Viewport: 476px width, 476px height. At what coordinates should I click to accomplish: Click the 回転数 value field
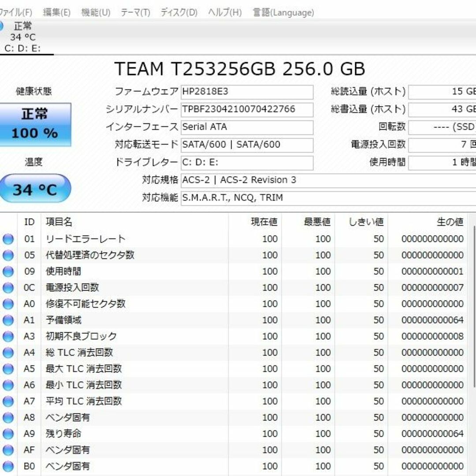[x=443, y=127]
